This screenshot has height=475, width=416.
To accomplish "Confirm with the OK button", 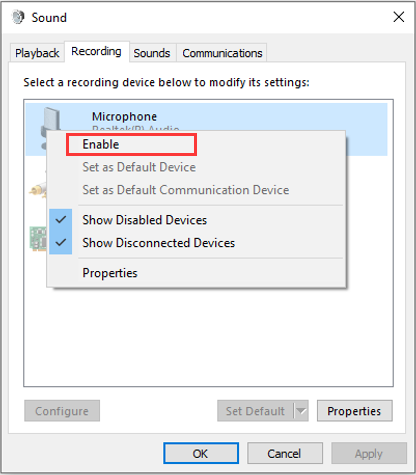I will (201, 453).
